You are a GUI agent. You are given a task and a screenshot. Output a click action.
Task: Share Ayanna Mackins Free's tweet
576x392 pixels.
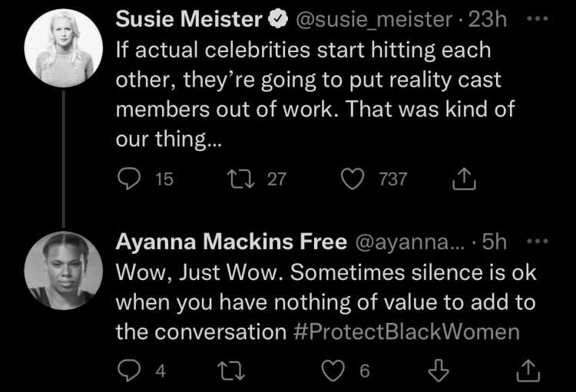pos(528,371)
